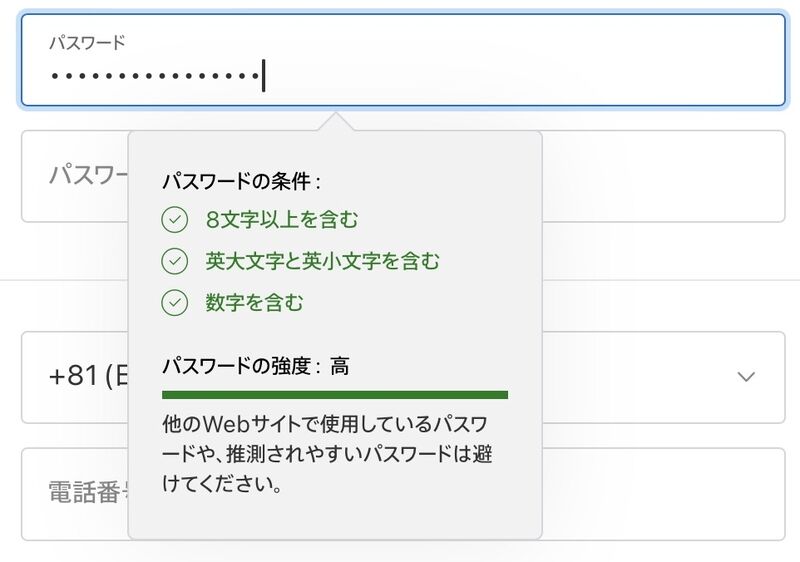
Task: Click the パスワードの条件 heading
Action: point(242,181)
